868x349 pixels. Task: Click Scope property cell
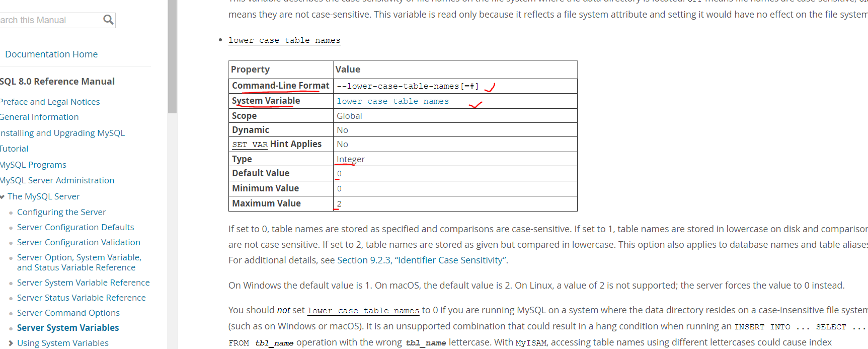click(x=281, y=116)
